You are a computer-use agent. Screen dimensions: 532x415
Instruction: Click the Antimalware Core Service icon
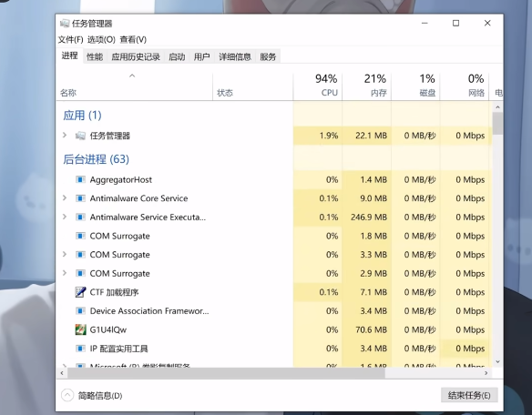coord(80,198)
